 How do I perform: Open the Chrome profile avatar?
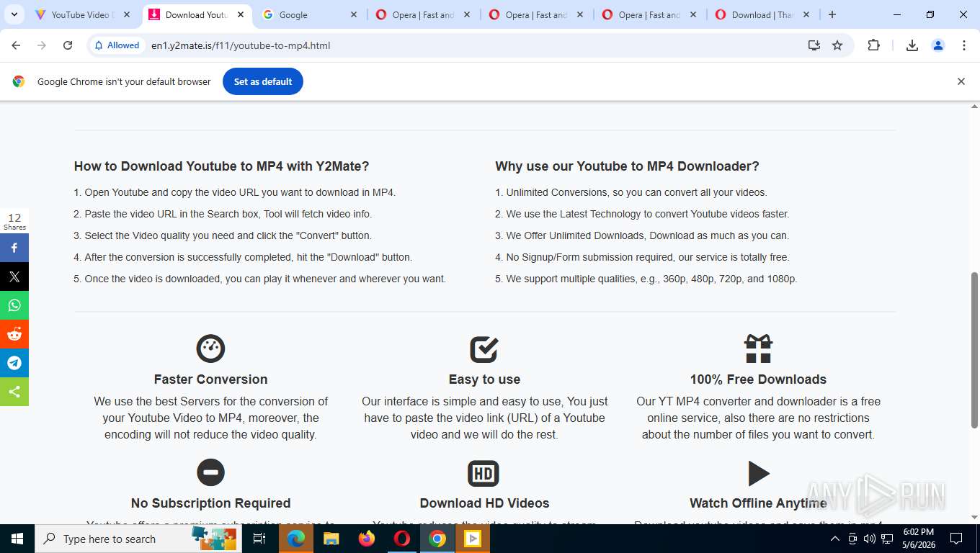tap(938, 45)
